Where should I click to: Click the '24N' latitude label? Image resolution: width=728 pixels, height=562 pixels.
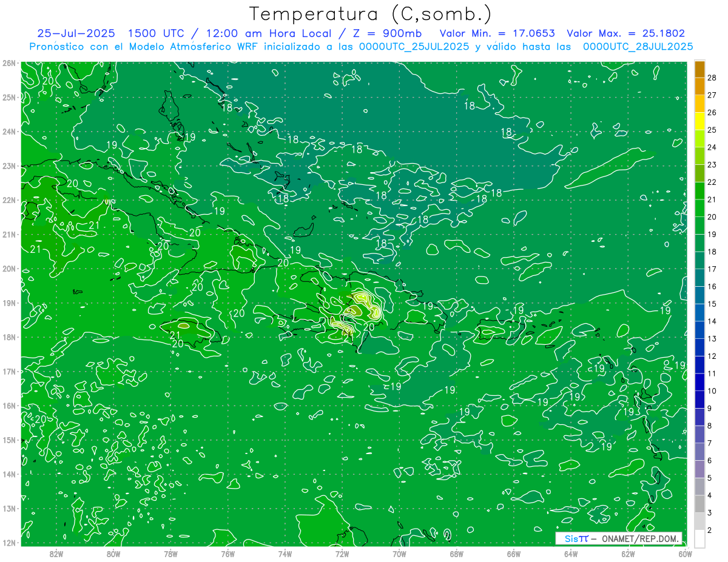coord(9,132)
